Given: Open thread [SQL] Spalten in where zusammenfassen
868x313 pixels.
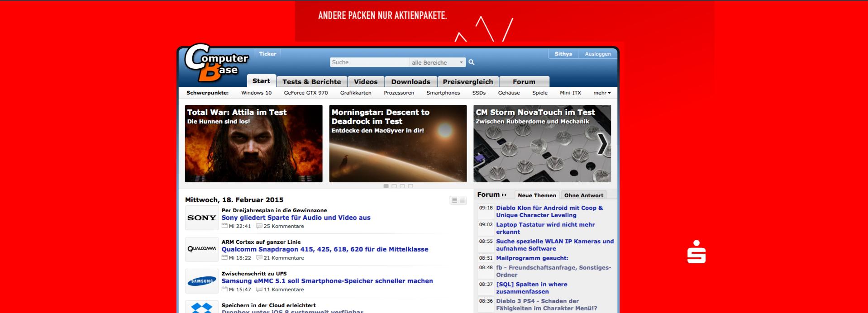Looking at the screenshot, I should tap(531, 288).
